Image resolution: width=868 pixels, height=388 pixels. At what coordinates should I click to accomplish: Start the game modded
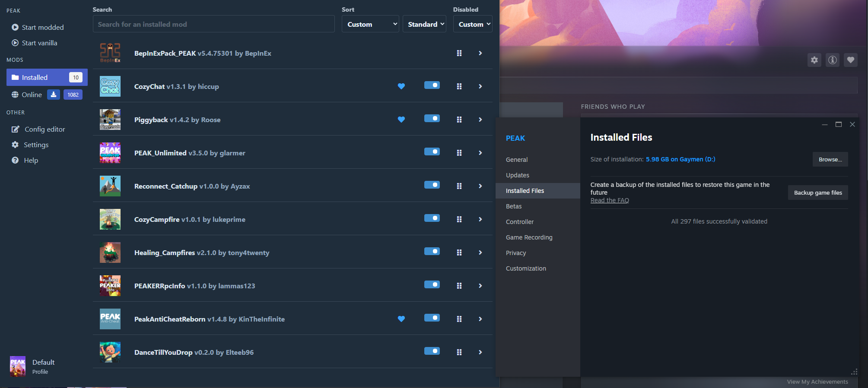point(38,27)
